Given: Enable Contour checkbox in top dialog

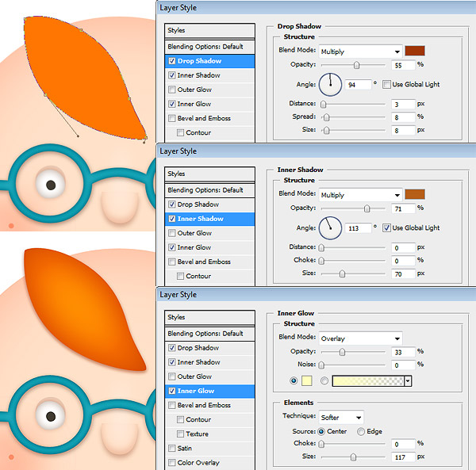Looking at the screenshot, I should 180,132.
